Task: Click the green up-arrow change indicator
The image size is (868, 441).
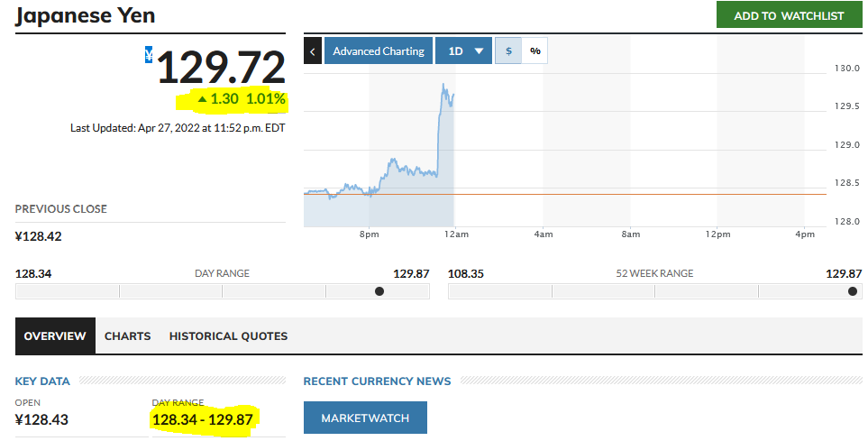Action: tap(202, 99)
